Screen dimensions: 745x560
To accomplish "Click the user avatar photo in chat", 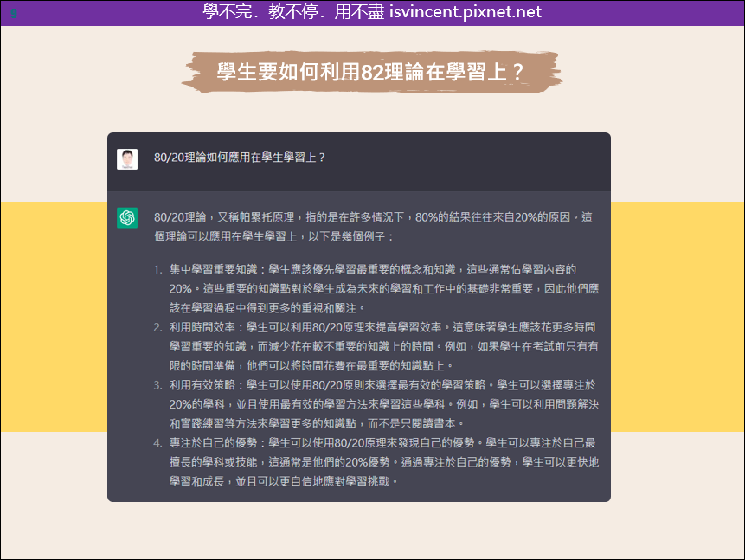I will [127, 159].
